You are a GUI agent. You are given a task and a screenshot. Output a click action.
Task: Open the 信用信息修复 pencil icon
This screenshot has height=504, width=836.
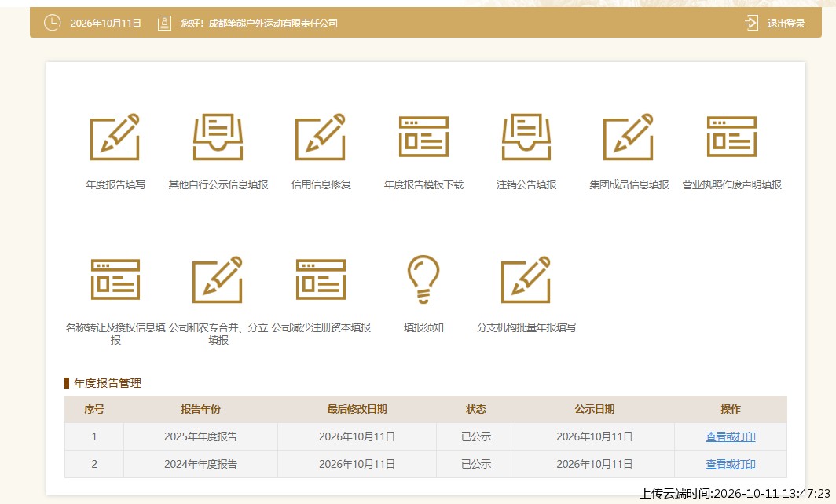click(321, 137)
